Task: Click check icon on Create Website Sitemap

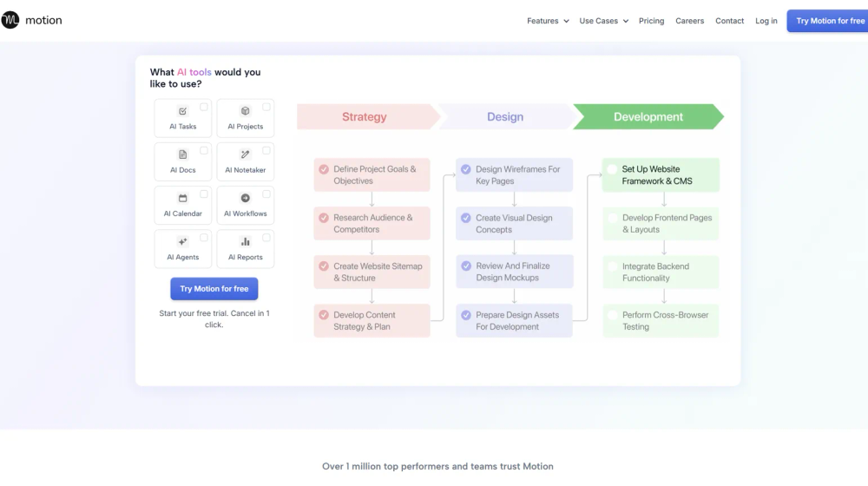Action: click(x=324, y=266)
